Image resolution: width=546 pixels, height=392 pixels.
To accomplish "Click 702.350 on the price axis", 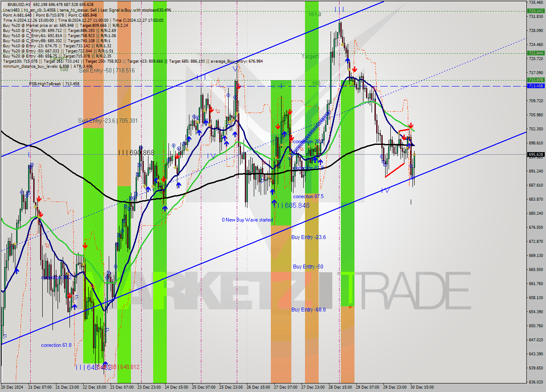I will pos(536,129).
